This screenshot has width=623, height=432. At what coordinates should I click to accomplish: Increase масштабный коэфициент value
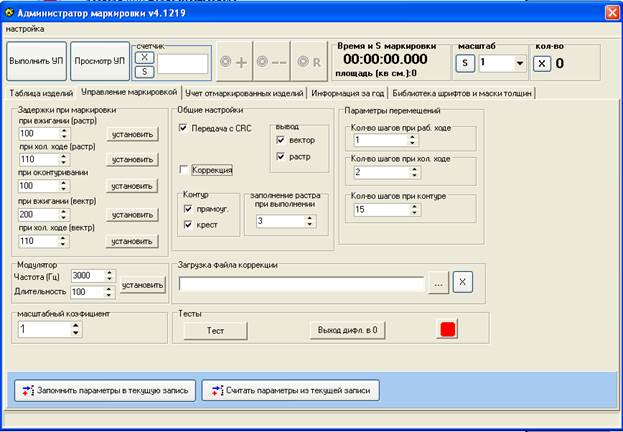pyautogui.click(x=75, y=325)
